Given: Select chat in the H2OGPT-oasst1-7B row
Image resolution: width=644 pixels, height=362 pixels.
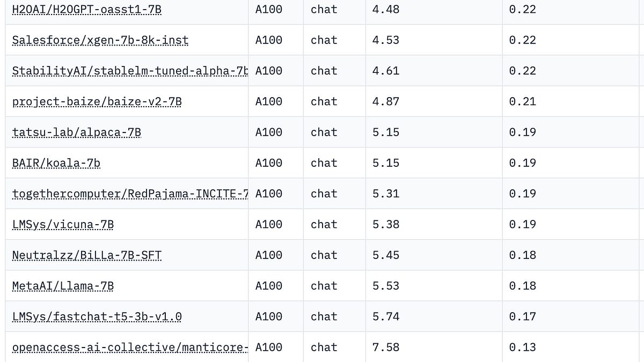Looking at the screenshot, I should click(x=324, y=10).
